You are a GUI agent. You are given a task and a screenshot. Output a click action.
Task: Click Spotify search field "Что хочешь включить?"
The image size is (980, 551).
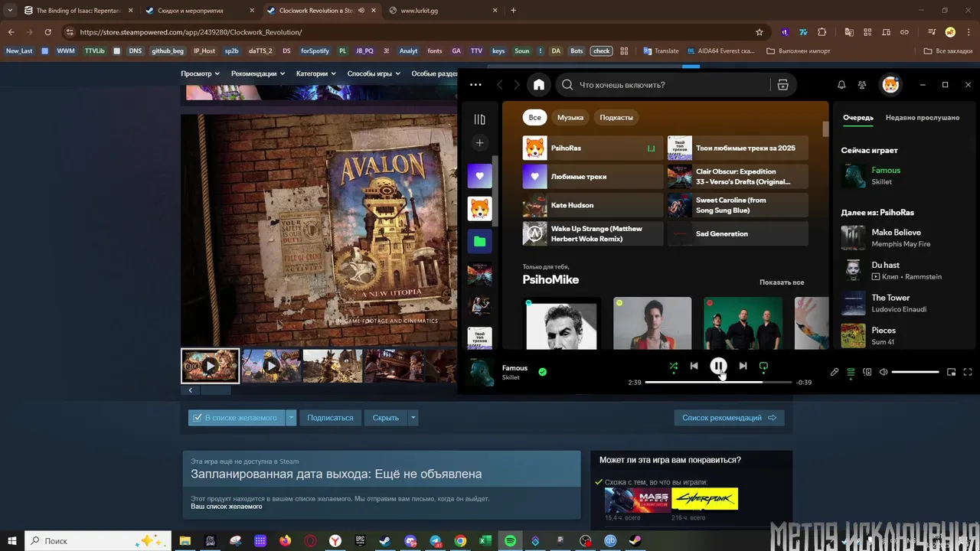point(662,85)
